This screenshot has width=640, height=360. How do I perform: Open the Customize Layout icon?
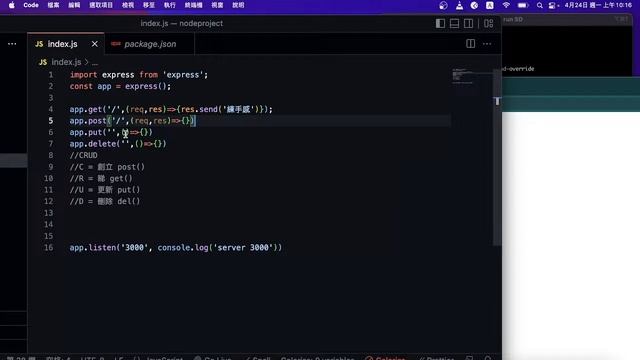[489, 24]
